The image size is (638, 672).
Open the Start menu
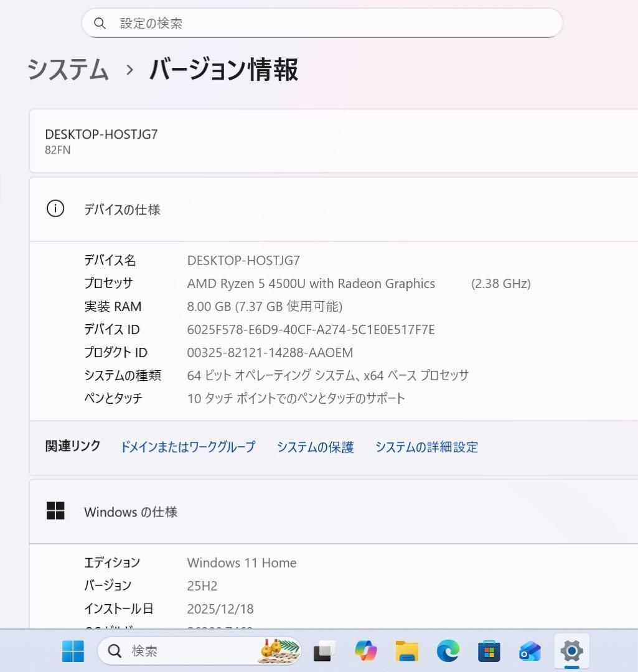click(73, 651)
